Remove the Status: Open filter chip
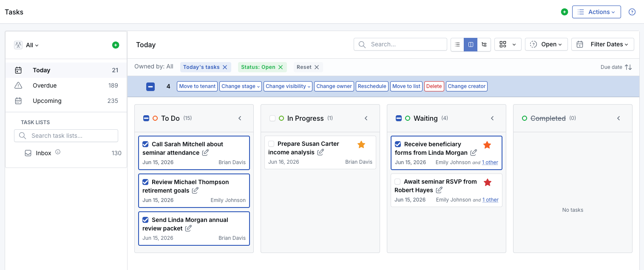 (x=281, y=67)
